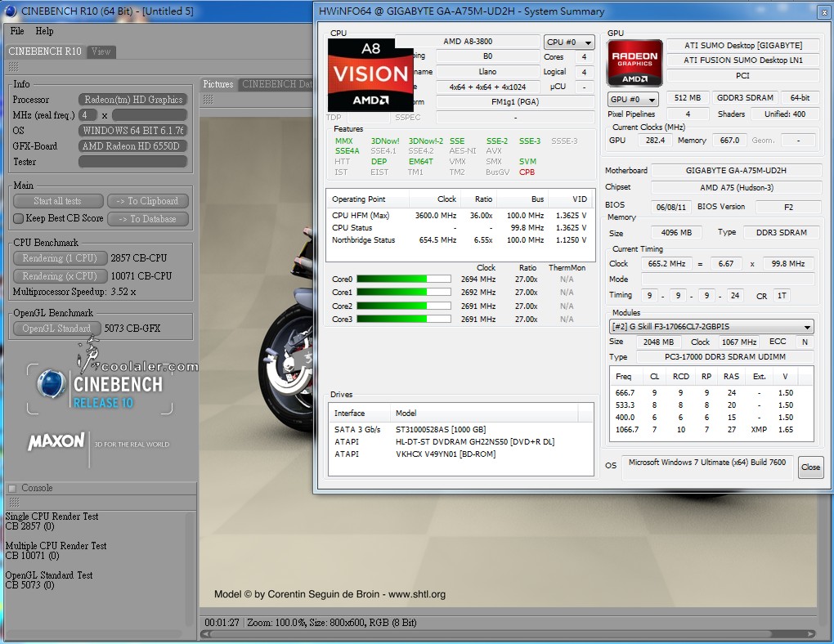
Task: Click the To Database button
Action: (147, 218)
